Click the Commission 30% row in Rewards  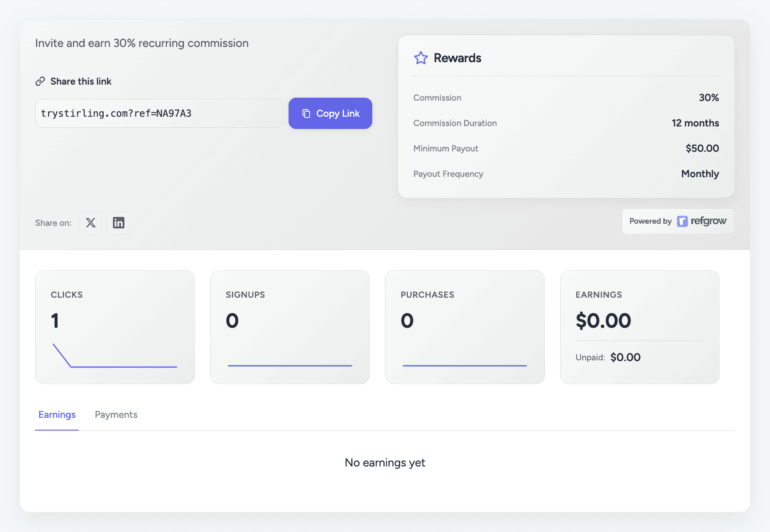(566, 97)
